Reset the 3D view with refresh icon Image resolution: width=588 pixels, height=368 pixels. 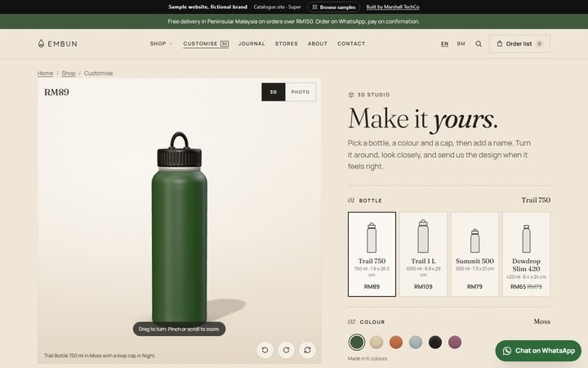point(307,350)
